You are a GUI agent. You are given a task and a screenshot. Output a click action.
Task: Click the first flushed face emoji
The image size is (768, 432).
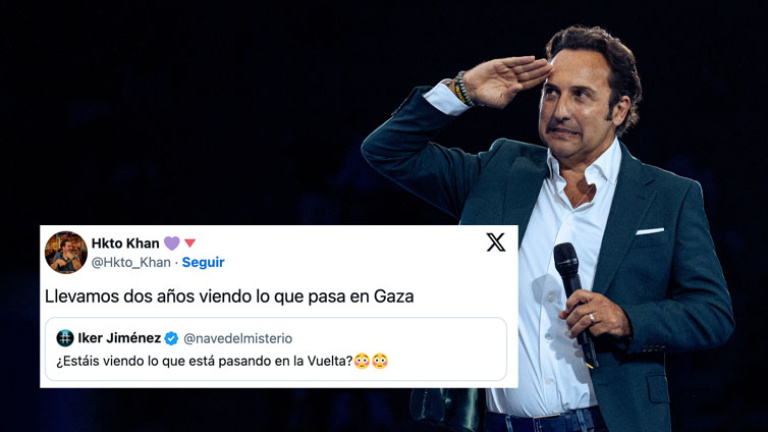pos(361,361)
